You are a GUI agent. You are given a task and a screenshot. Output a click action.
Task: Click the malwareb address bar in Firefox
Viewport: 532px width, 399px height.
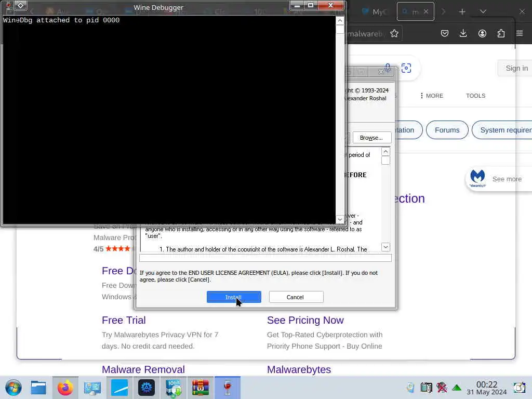366,34
